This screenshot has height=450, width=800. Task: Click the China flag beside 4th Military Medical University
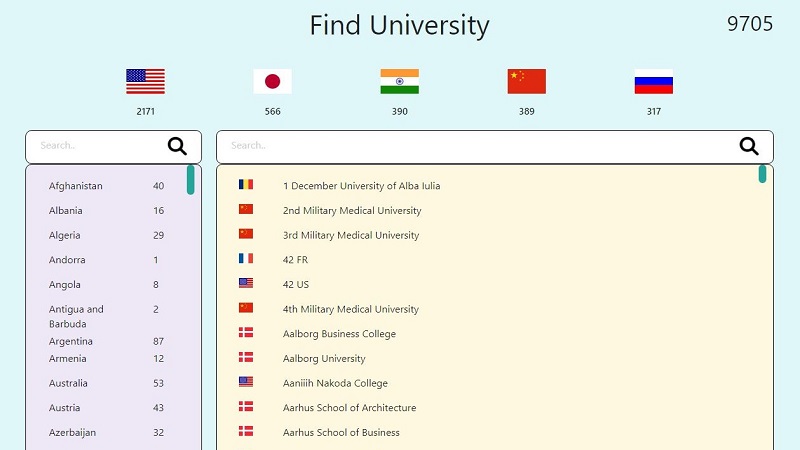click(x=246, y=308)
